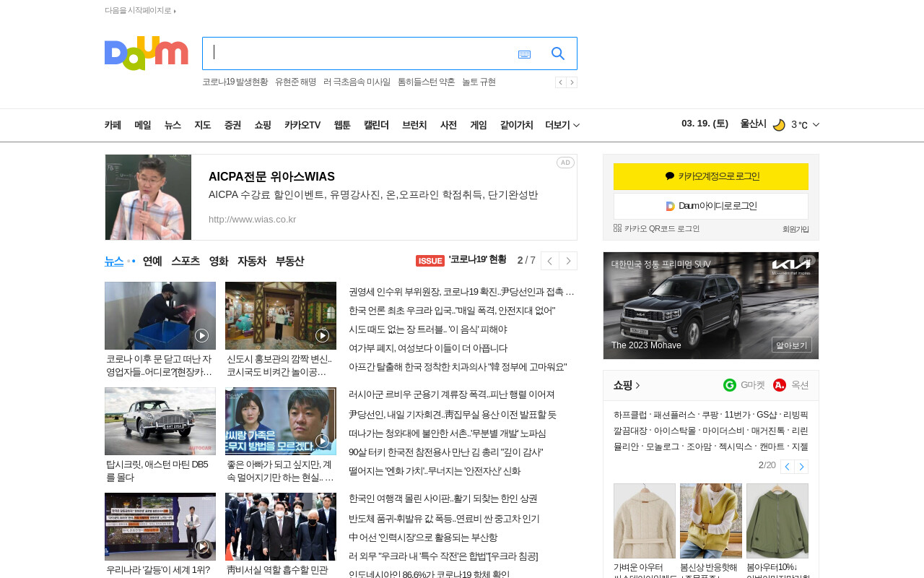Open the 증권 menu item
The image size is (924, 578).
232,125
